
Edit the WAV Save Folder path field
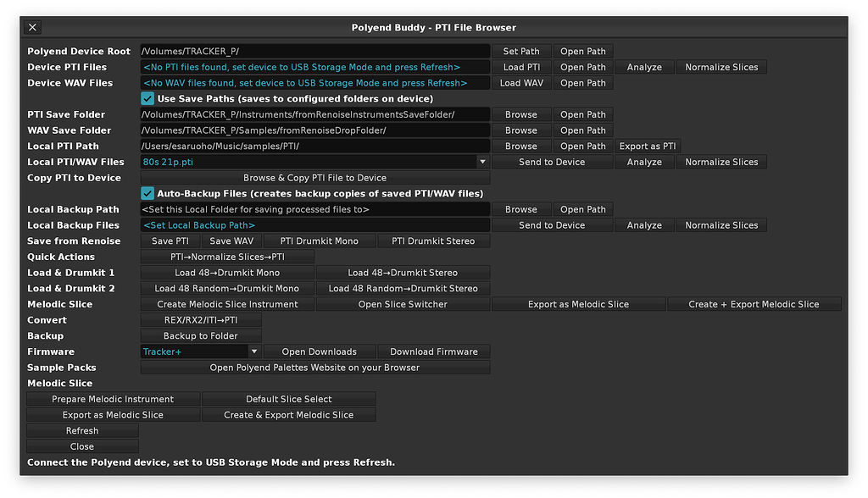click(x=314, y=130)
